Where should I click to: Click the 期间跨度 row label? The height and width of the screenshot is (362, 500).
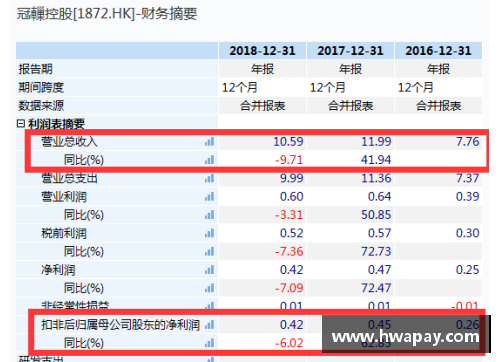tap(41, 88)
